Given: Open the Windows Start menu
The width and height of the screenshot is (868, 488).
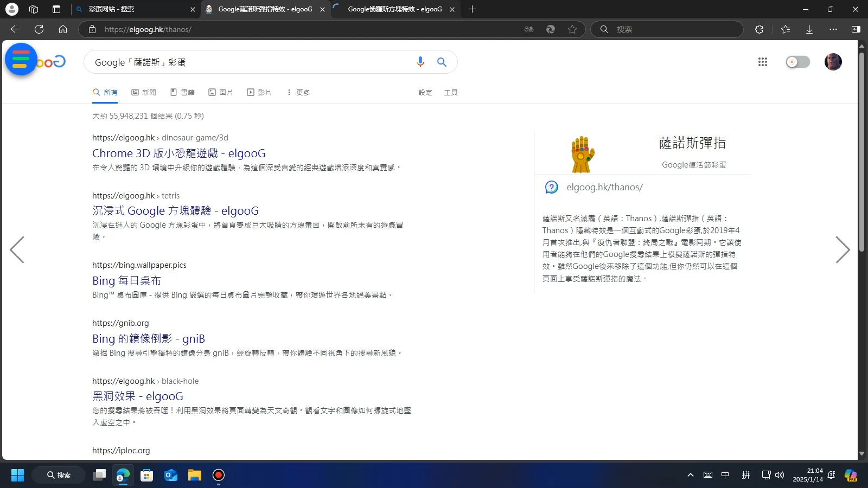Looking at the screenshot, I should coord(17,475).
